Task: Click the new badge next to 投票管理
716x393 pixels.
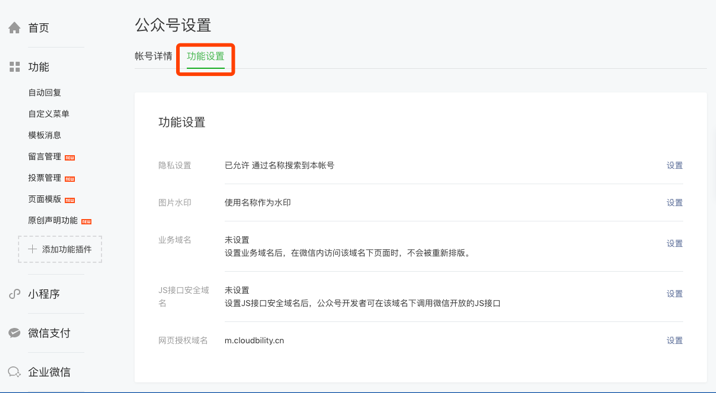Action: click(70, 179)
